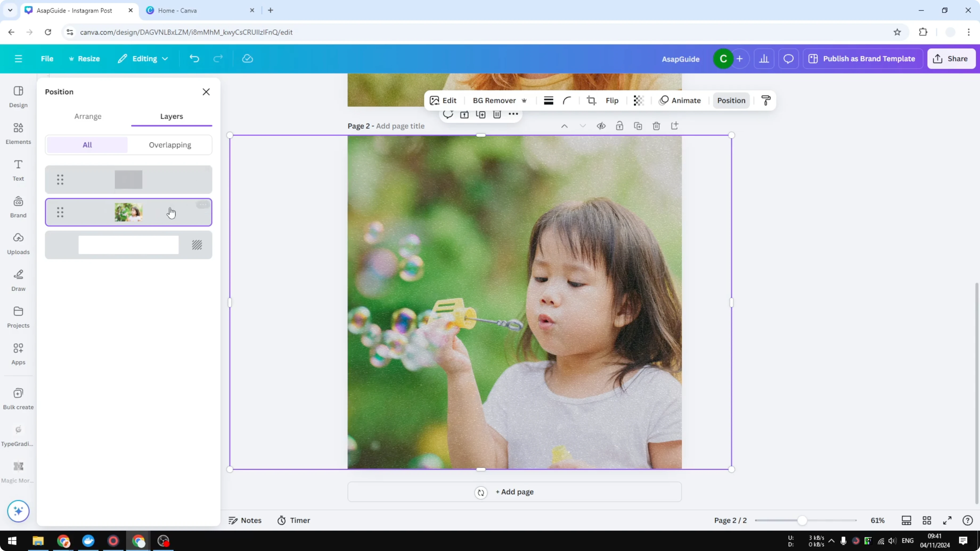The width and height of the screenshot is (980, 551).
Task: Open the Elements panel
Action: 18,133
